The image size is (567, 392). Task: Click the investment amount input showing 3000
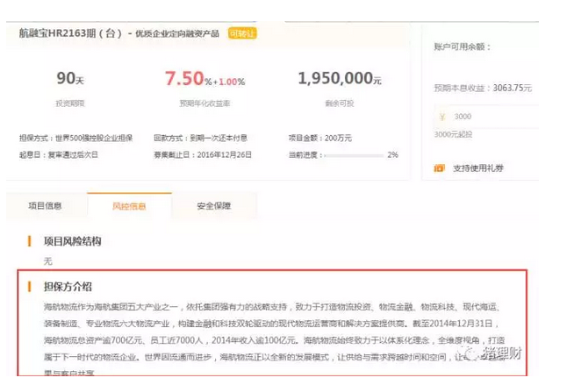coord(486,117)
